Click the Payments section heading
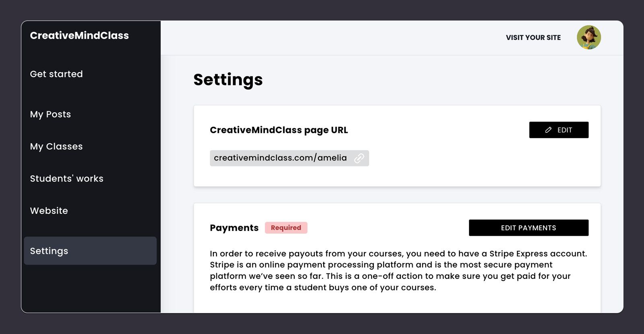This screenshot has height=334, width=644. pyautogui.click(x=234, y=228)
